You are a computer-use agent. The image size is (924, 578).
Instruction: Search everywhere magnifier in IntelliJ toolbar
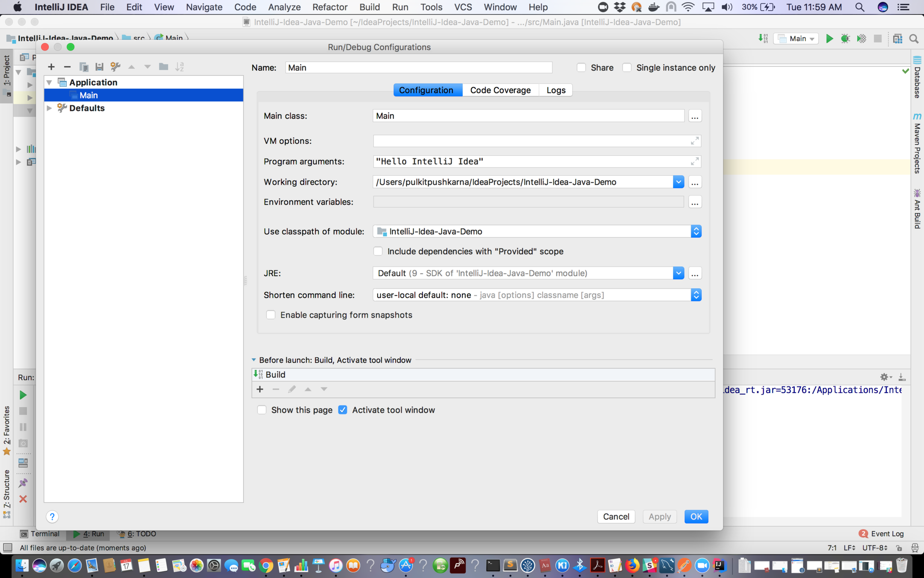[914, 39]
